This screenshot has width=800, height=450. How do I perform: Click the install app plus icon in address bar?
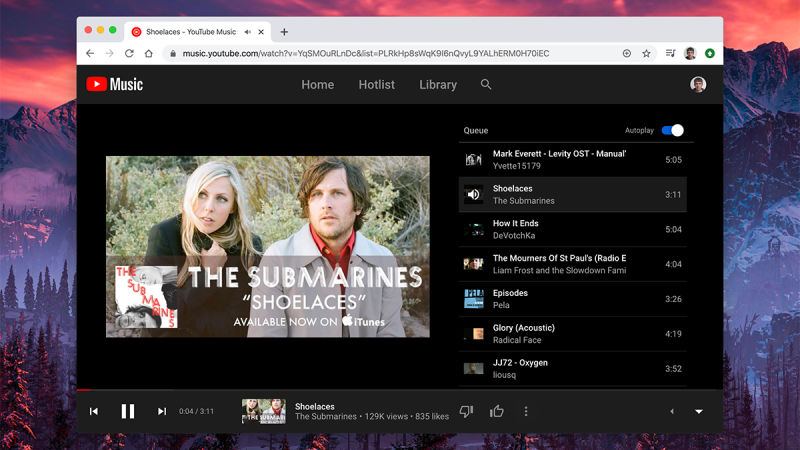click(627, 53)
